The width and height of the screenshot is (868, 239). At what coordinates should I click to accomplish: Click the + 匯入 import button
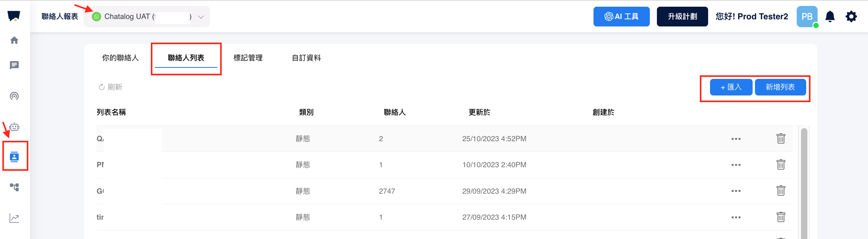(731, 87)
